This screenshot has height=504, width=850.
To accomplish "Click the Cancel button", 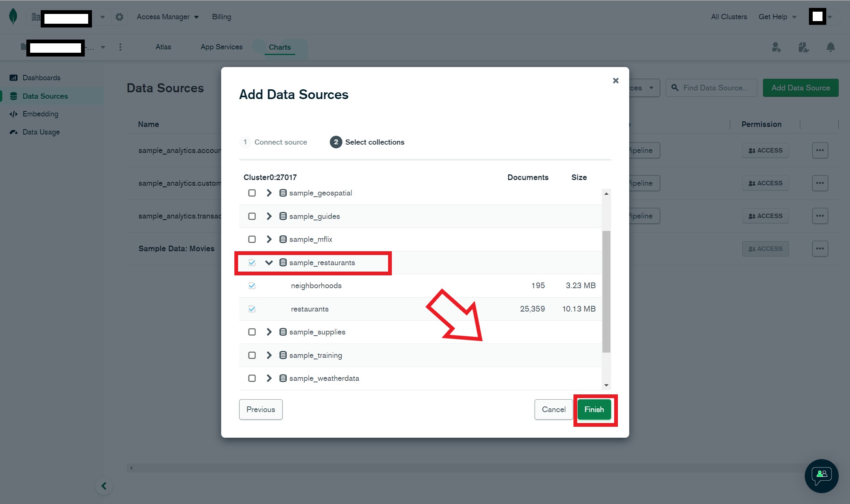I will pos(553,409).
